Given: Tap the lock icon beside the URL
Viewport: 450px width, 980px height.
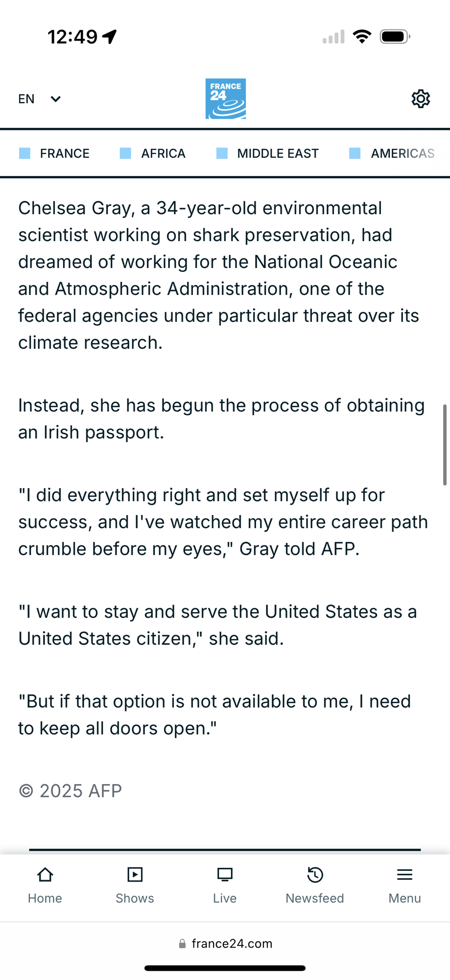Looking at the screenshot, I should tap(182, 944).
